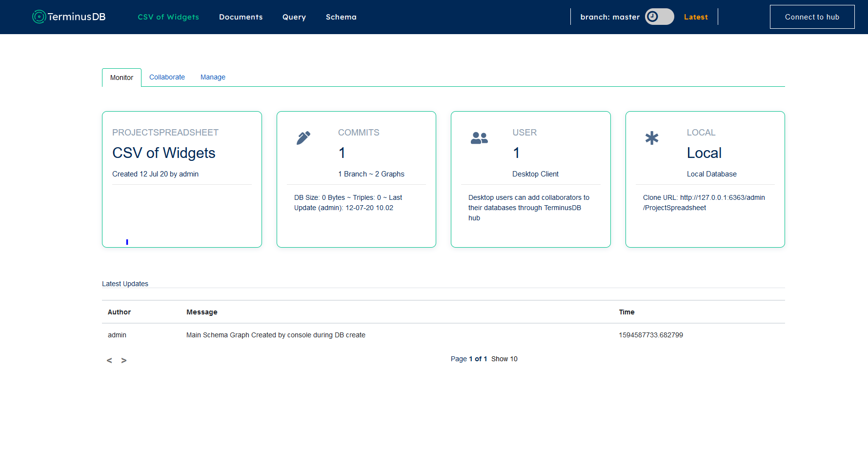Toggle the time travel switch next to branch: master
Viewport: 868px width, 467px height.
click(x=659, y=17)
